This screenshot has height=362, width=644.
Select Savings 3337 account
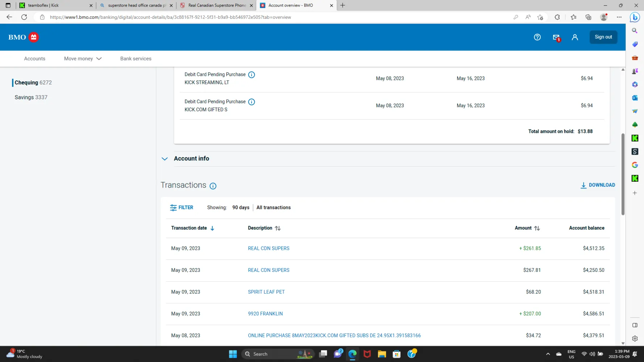point(31,97)
